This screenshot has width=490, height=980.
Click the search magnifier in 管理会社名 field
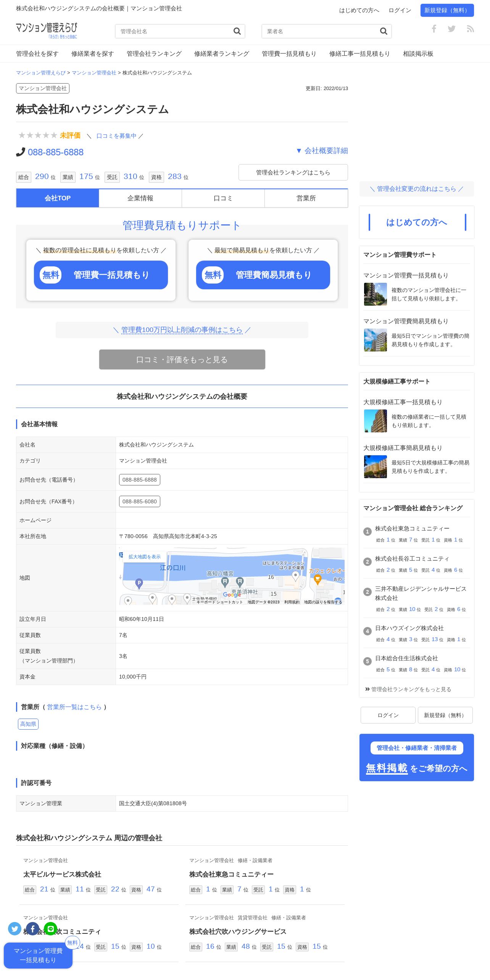tap(237, 31)
